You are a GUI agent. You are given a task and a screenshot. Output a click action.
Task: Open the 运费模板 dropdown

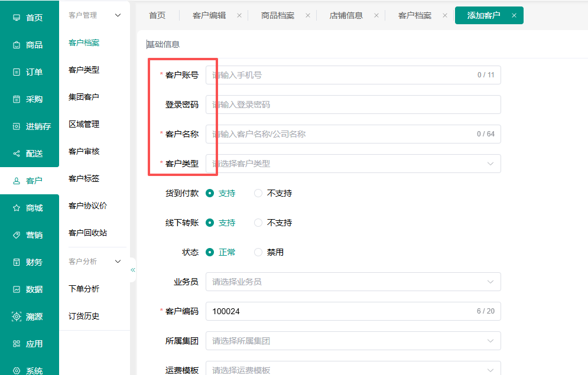[x=353, y=369]
